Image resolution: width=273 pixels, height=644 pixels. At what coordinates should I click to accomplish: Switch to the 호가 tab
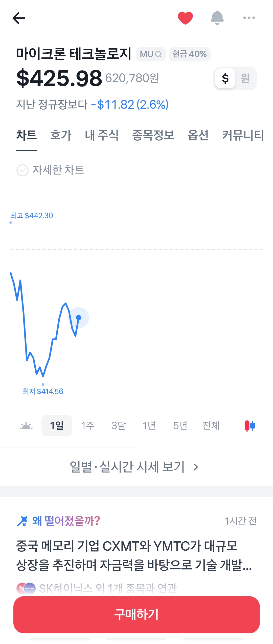(61, 135)
